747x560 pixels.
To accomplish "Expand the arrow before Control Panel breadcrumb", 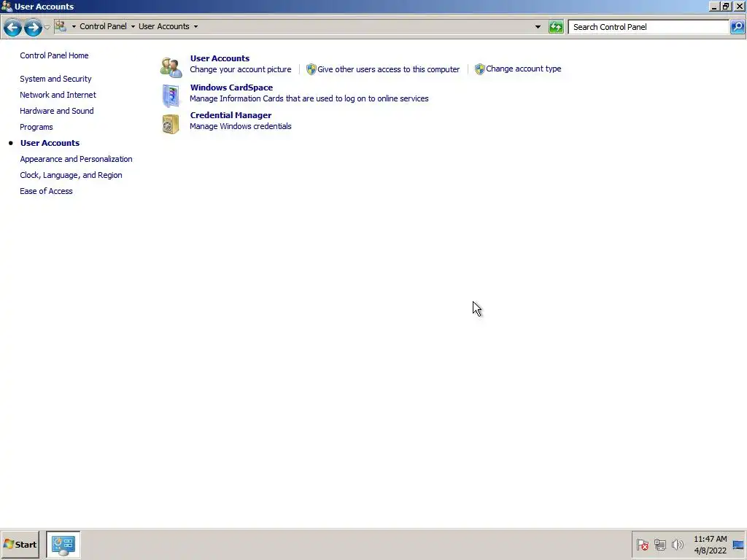I will (74, 27).
